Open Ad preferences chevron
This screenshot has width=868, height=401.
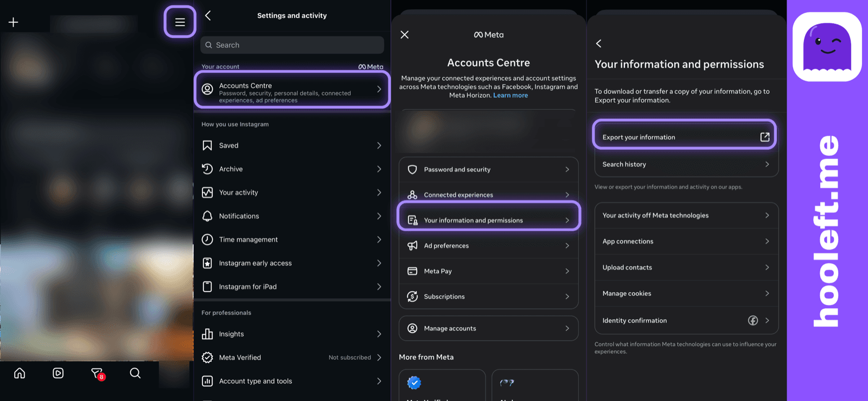pyautogui.click(x=567, y=246)
